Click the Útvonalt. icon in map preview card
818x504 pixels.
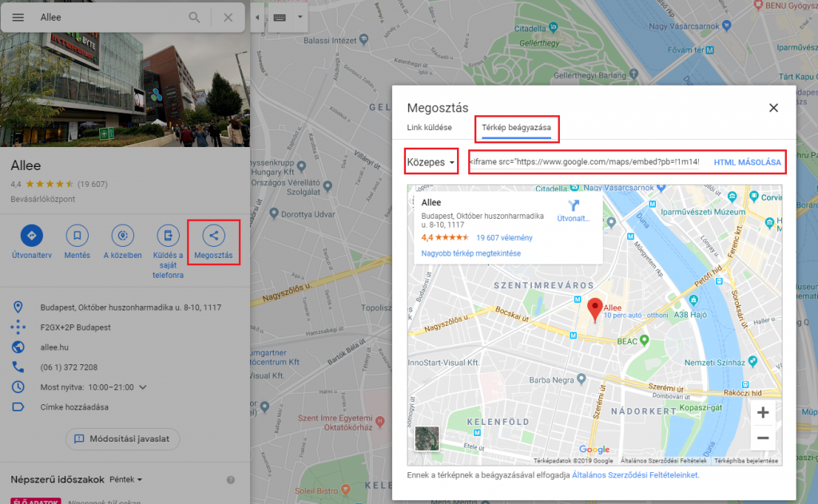click(573, 206)
